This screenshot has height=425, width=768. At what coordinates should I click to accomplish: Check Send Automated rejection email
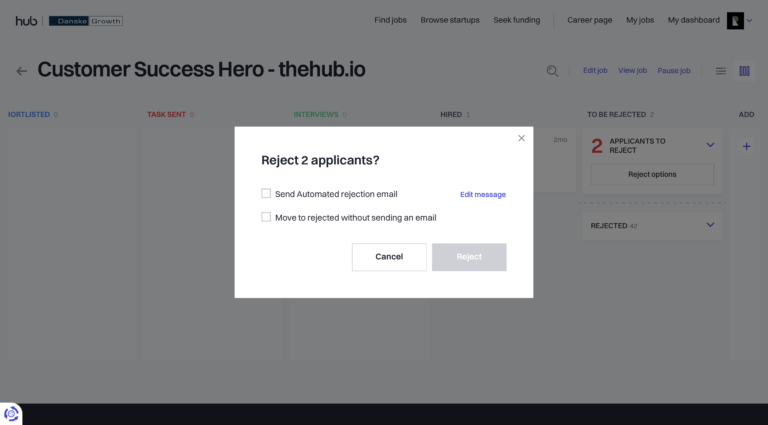(x=266, y=193)
